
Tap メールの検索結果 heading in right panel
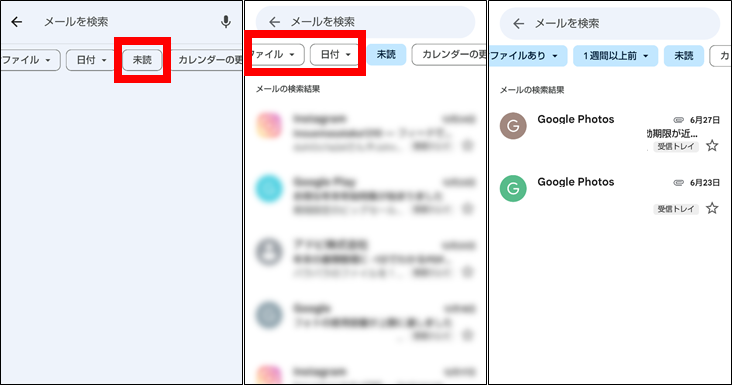click(532, 90)
